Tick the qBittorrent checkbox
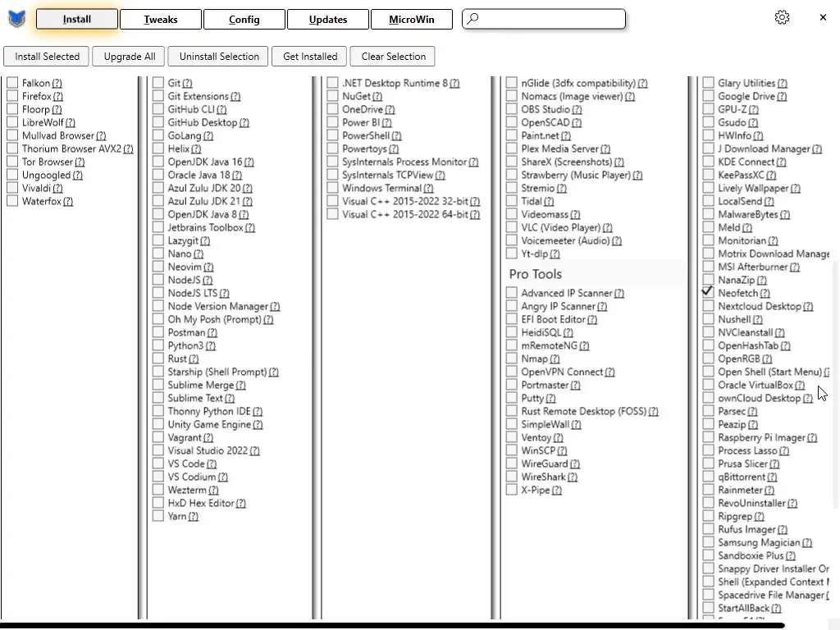The width and height of the screenshot is (840, 630). (708, 477)
